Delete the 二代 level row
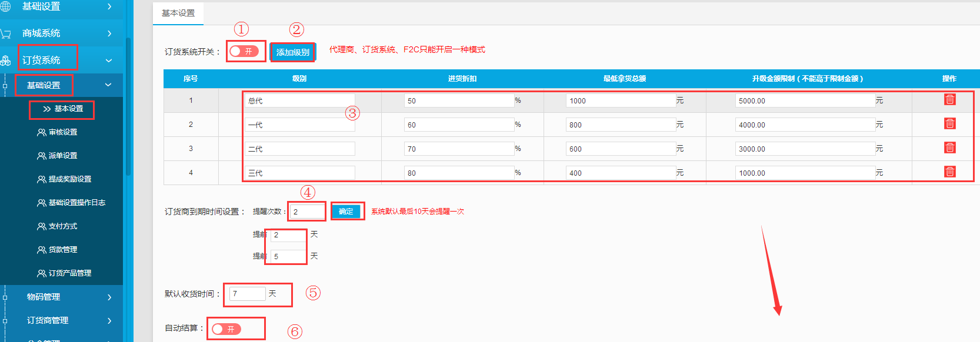The image size is (980, 342). coord(949,147)
